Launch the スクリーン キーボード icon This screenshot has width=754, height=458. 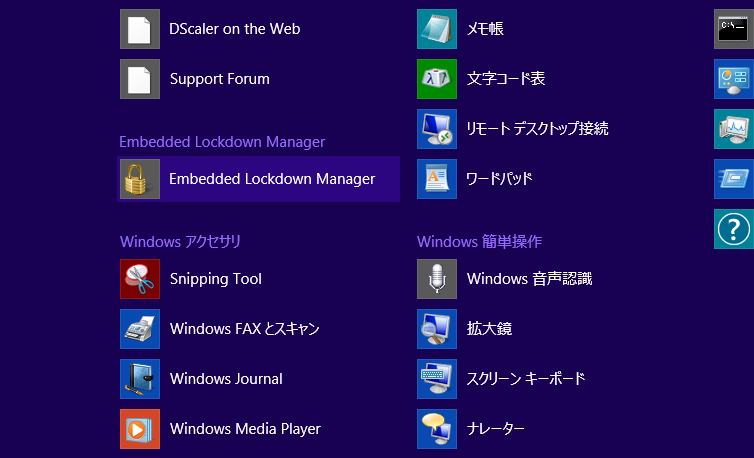[437, 379]
